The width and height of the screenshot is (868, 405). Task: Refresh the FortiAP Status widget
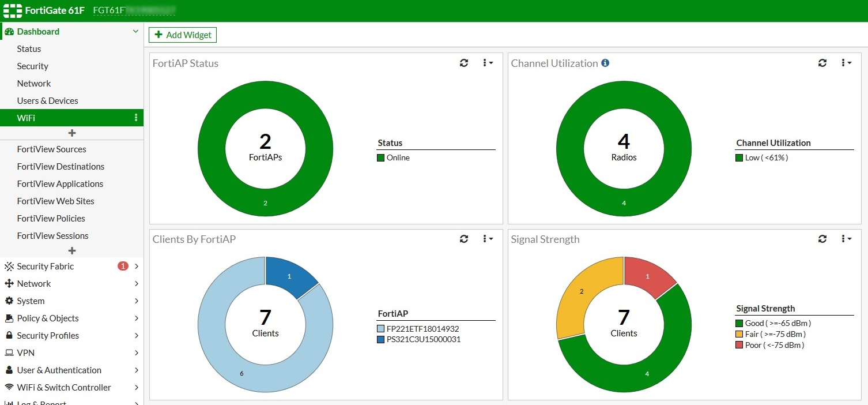click(464, 63)
